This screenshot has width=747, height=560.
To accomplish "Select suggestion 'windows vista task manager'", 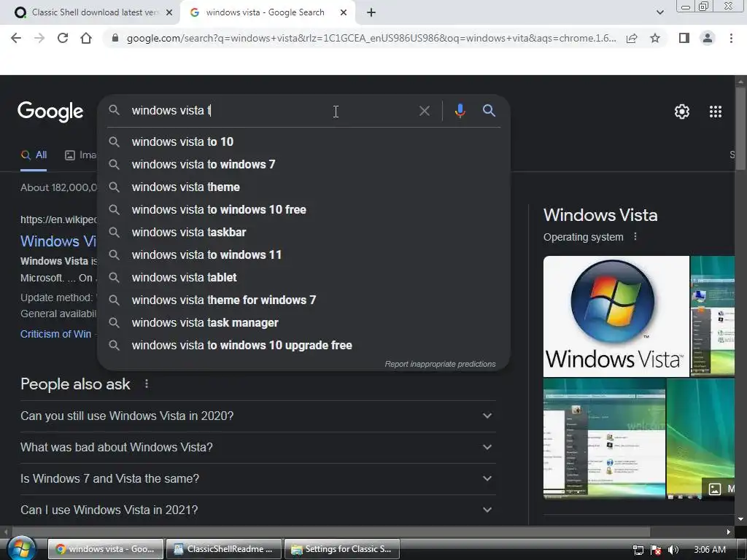I will pos(303,323).
